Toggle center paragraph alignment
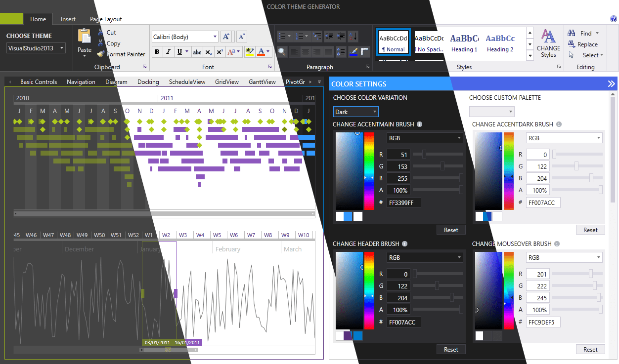Viewport: 619px width, 364px height. 306,52
